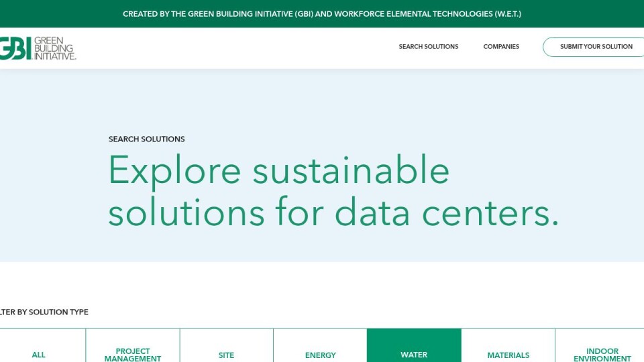Go to the Companies page
The image size is (644, 362).
(501, 47)
